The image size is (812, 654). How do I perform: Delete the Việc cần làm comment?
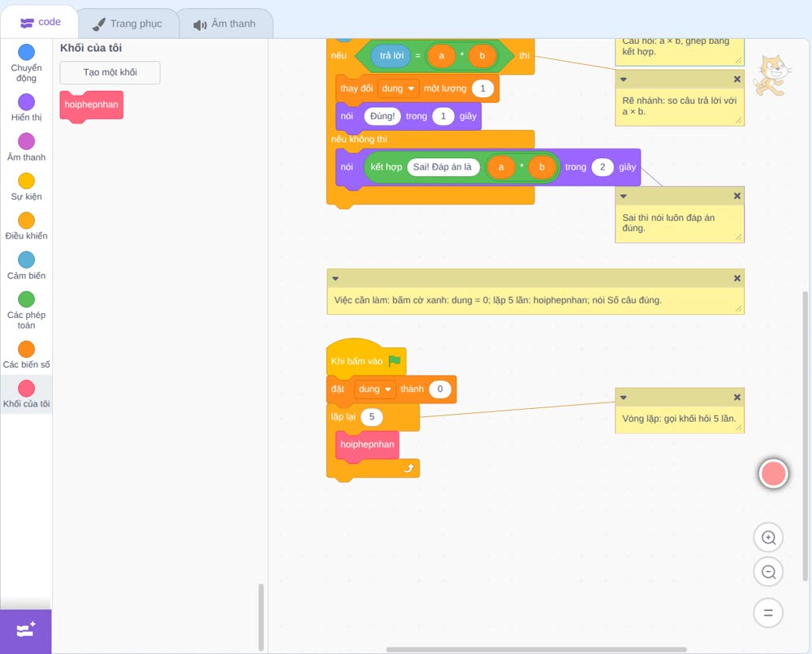tap(737, 278)
